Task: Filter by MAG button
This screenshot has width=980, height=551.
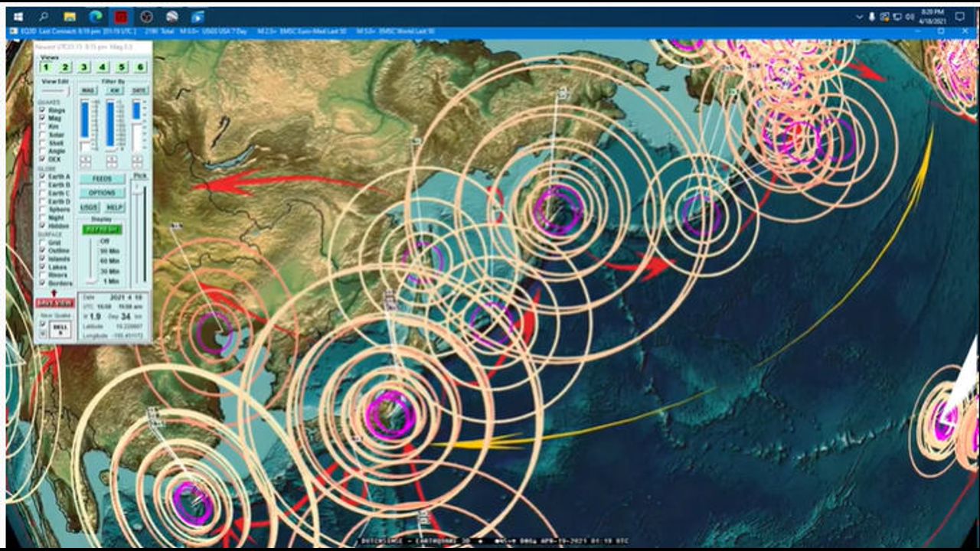Action: 89,90
